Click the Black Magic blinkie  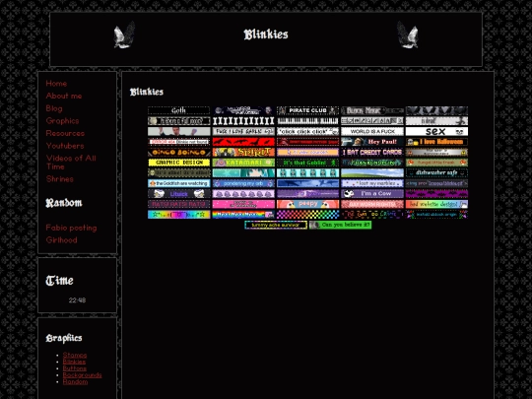[372, 110]
